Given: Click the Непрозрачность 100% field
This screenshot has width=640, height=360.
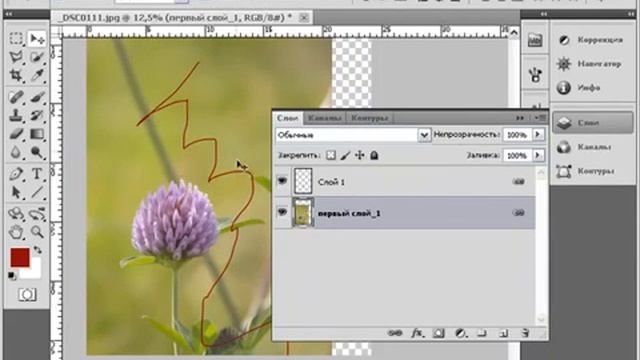Looking at the screenshot, I should (517, 134).
